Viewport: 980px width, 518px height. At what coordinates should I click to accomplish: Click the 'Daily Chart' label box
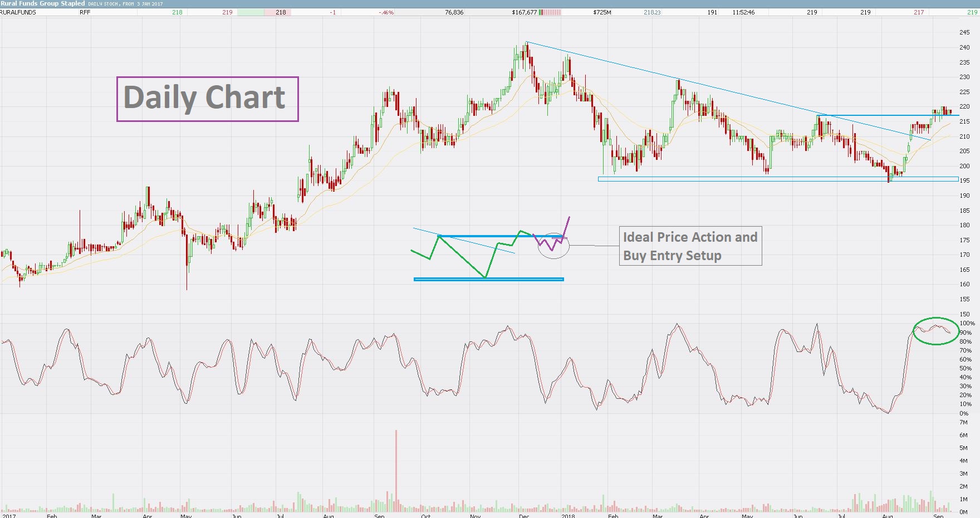click(x=208, y=99)
